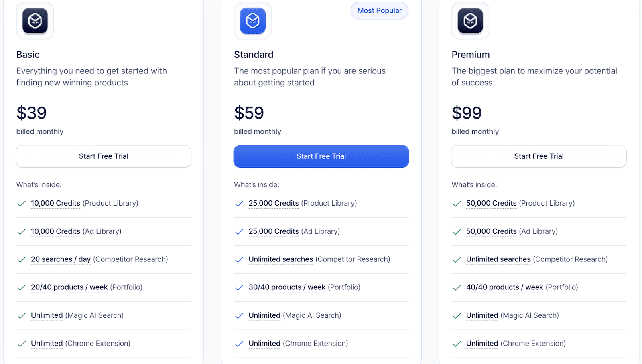Click the 50,000 Credits Ad Library link
The width and height of the screenshot is (642, 364).
491,231
